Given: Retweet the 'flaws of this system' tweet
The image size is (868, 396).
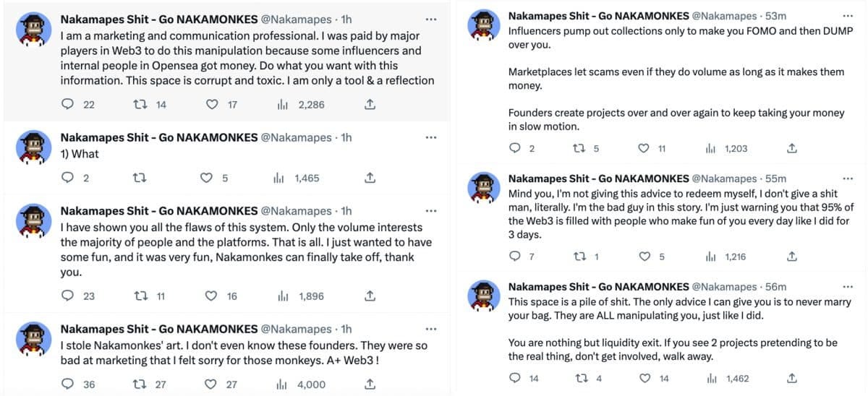Looking at the screenshot, I should [140, 296].
